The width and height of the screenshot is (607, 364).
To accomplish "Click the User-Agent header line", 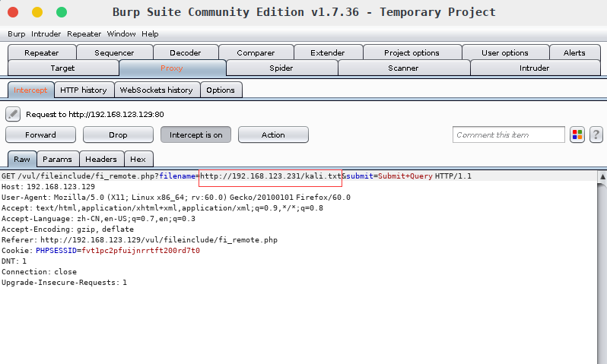I will [x=176, y=198].
